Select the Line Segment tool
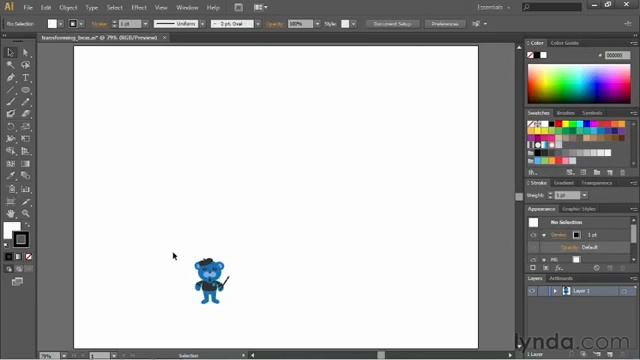The image size is (640, 360). click(11, 90)
